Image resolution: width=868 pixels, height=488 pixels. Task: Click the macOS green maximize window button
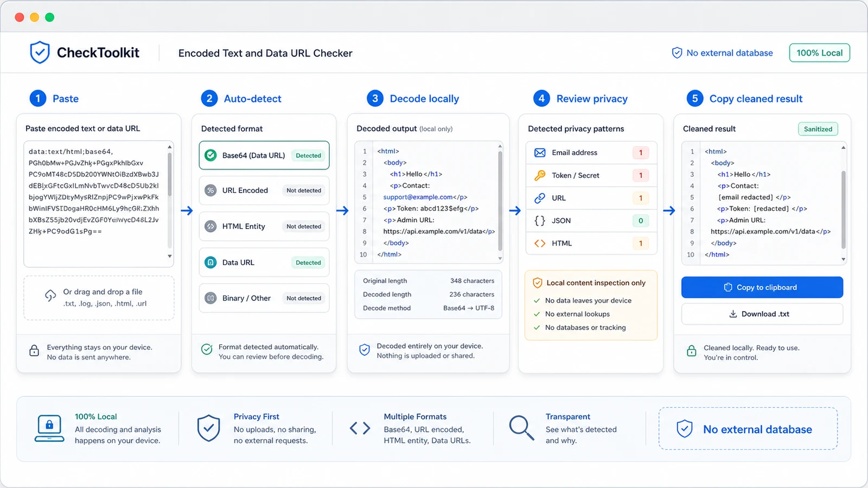click(x=50, y=17)
